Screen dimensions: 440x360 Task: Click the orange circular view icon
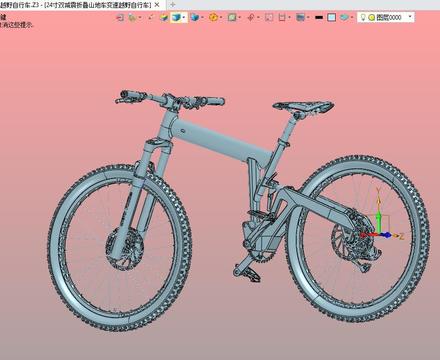tap(213, 17)
